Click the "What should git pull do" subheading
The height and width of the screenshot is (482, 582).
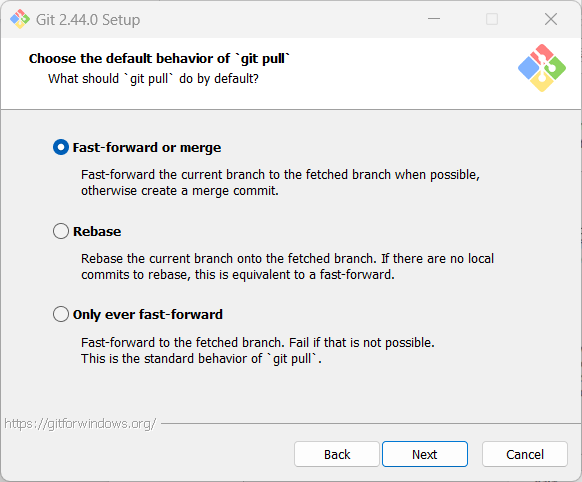pyautogui.click(x=153, y=79)
